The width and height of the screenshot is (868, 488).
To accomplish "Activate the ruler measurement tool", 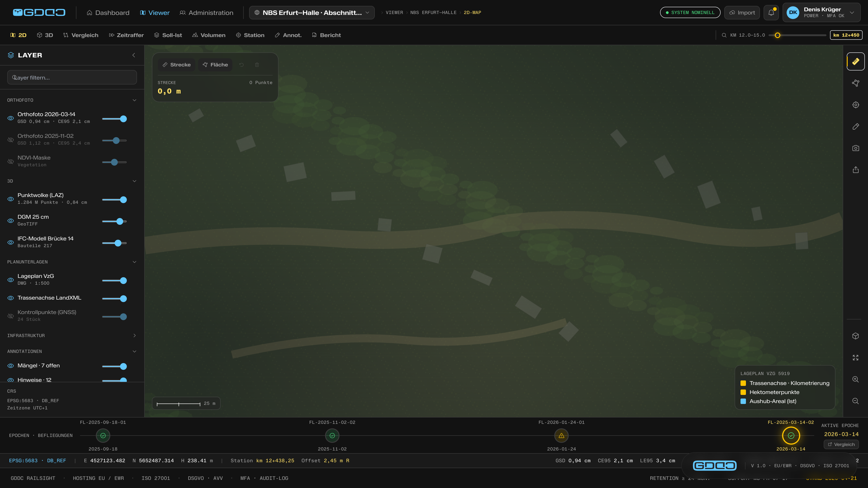I will (856, 61).
